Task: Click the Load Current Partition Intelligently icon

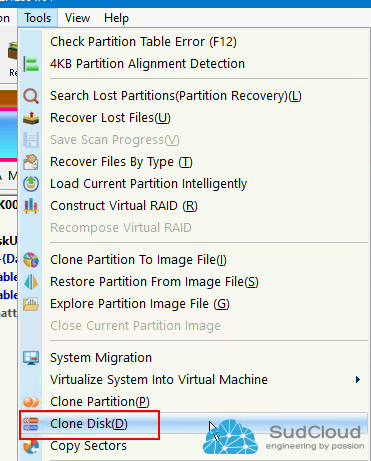Action: (x=31, y=184)
